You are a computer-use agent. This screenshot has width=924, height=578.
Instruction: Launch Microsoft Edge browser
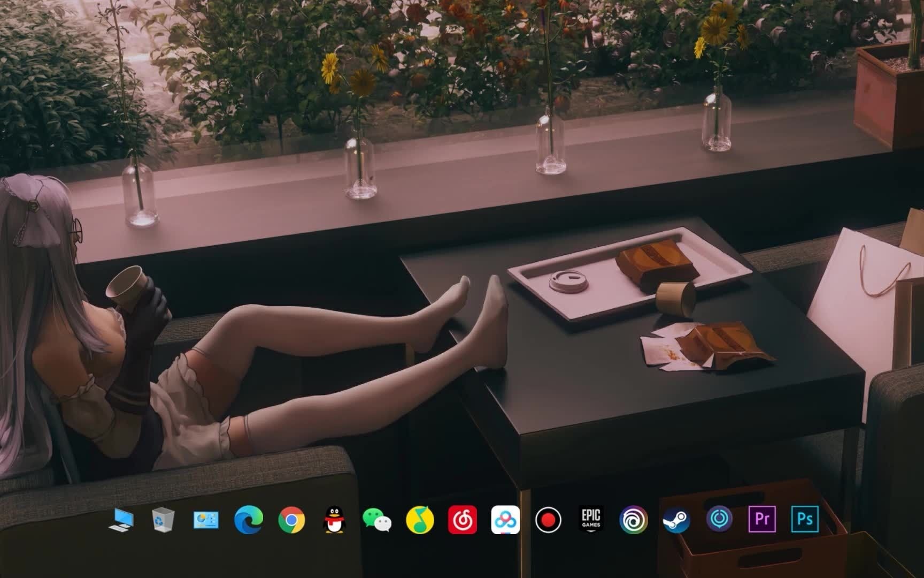[x=249, y=520]
